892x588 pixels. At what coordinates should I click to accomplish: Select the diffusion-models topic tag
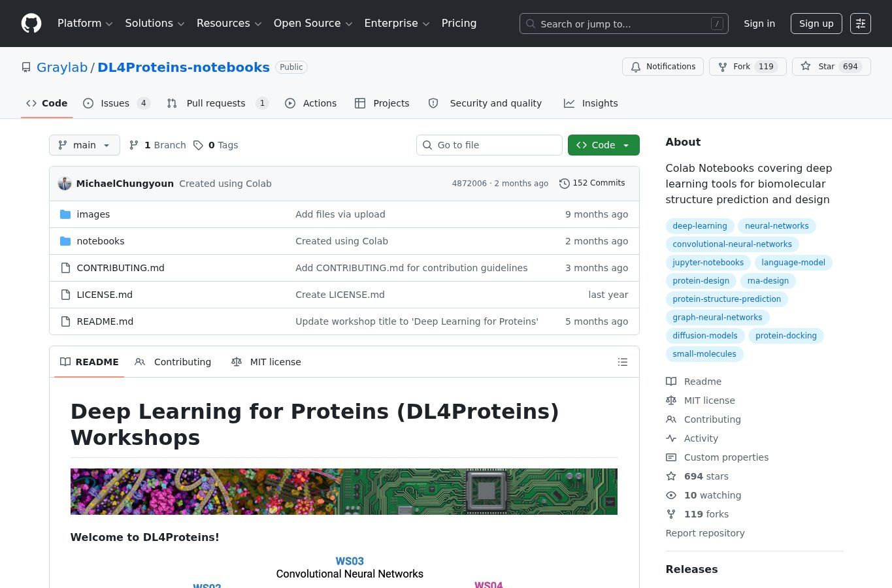coord(705,336)
